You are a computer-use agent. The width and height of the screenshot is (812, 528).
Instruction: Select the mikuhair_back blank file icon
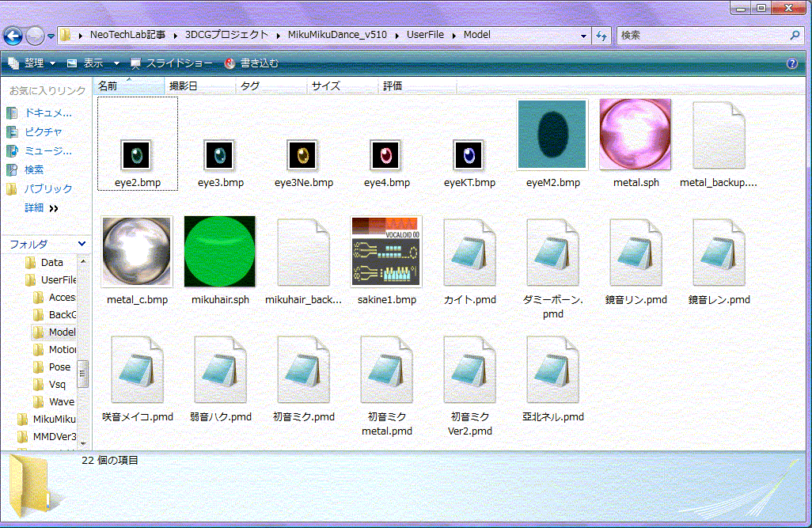(303, 253)
